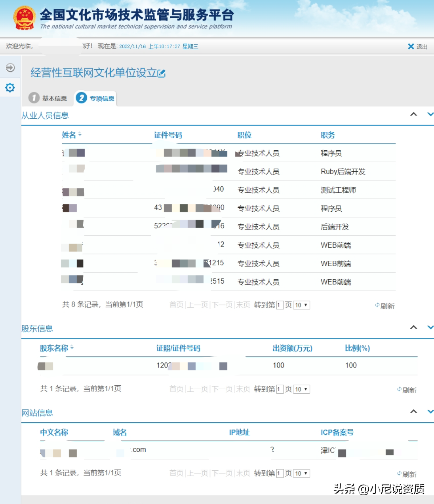Refresh the 从业人员信息 employee table

[385, 306]
